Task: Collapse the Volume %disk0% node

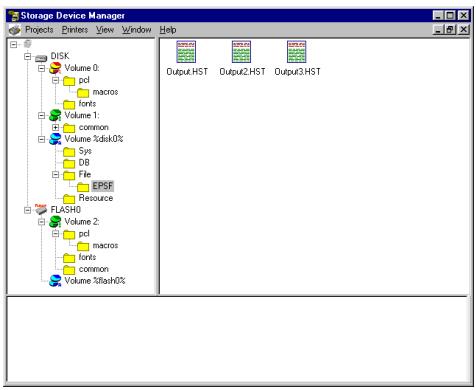Action: click(41, 139)
